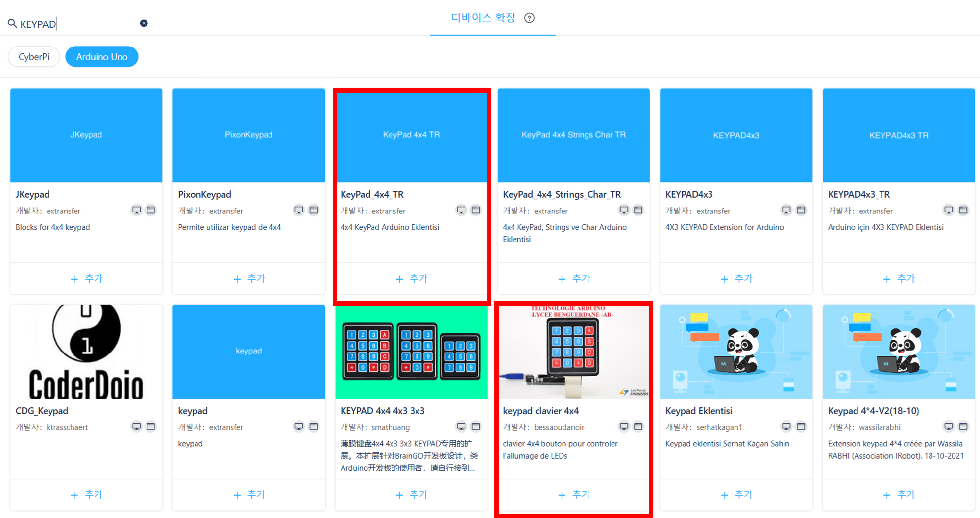Open the CoderDojo CDG_Keypad thumbnail
Viewport: 980px width, 518px height.
click(x=86, y=352)
